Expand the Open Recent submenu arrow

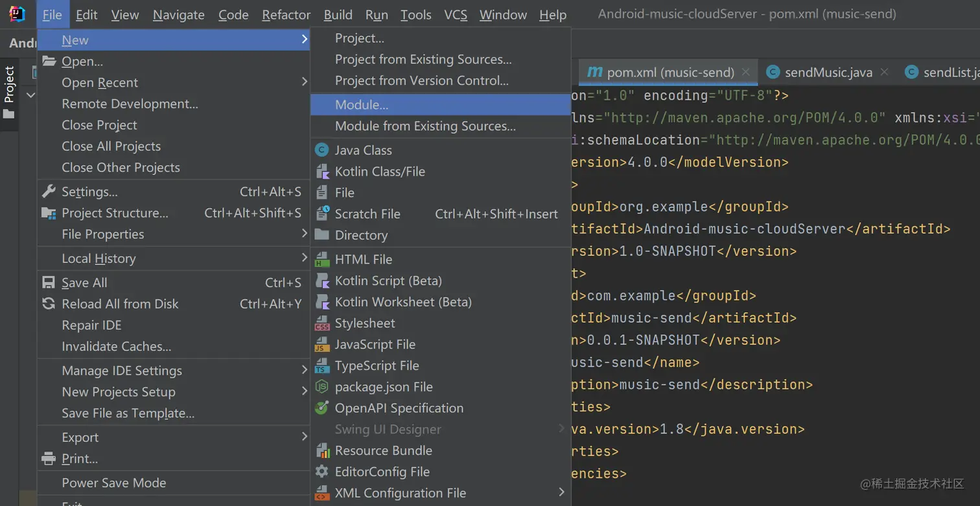(x=304, y=82)
